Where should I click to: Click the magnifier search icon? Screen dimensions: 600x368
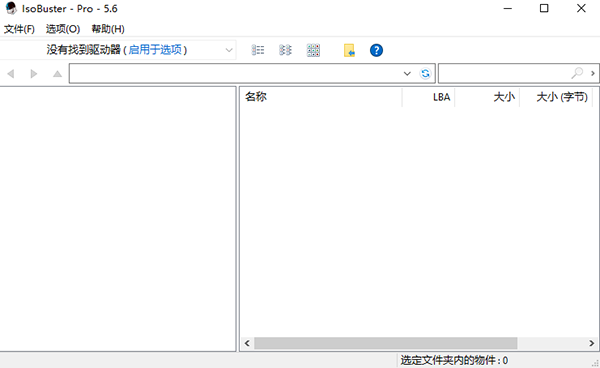(577, 73)
